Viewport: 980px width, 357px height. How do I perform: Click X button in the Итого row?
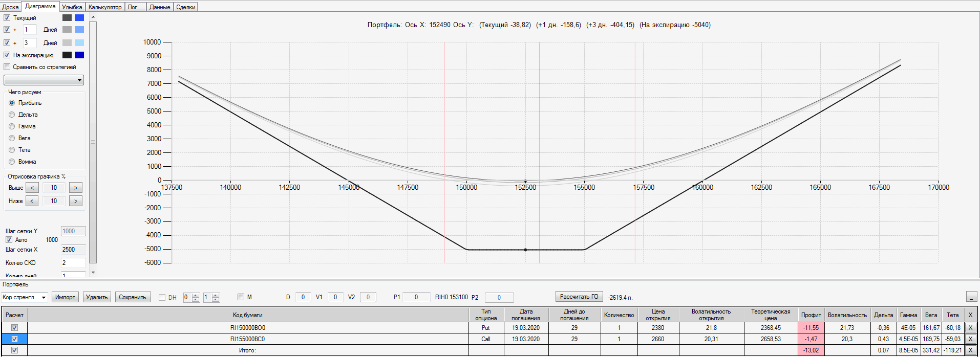(x=970, y=350)
